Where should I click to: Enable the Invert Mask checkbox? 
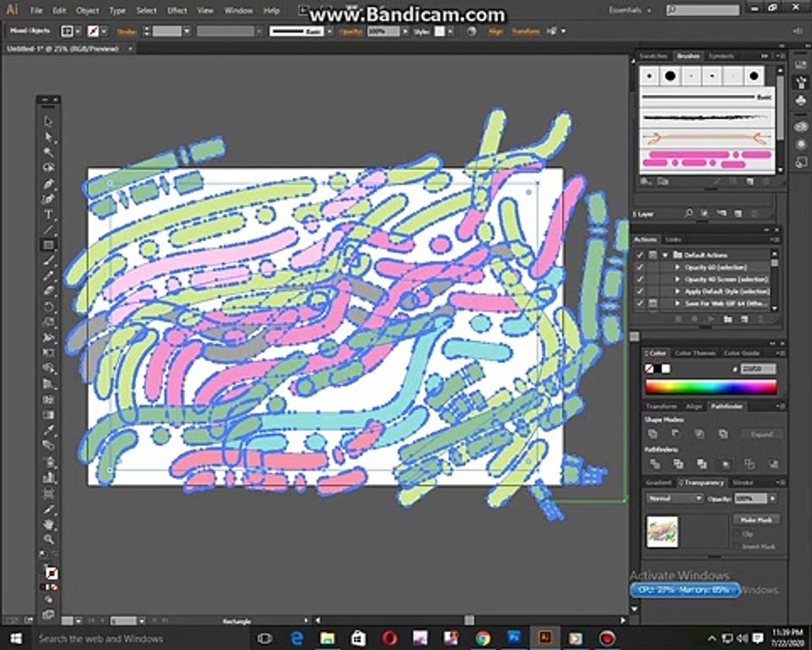pyautogui.click(x=737, y=546)
